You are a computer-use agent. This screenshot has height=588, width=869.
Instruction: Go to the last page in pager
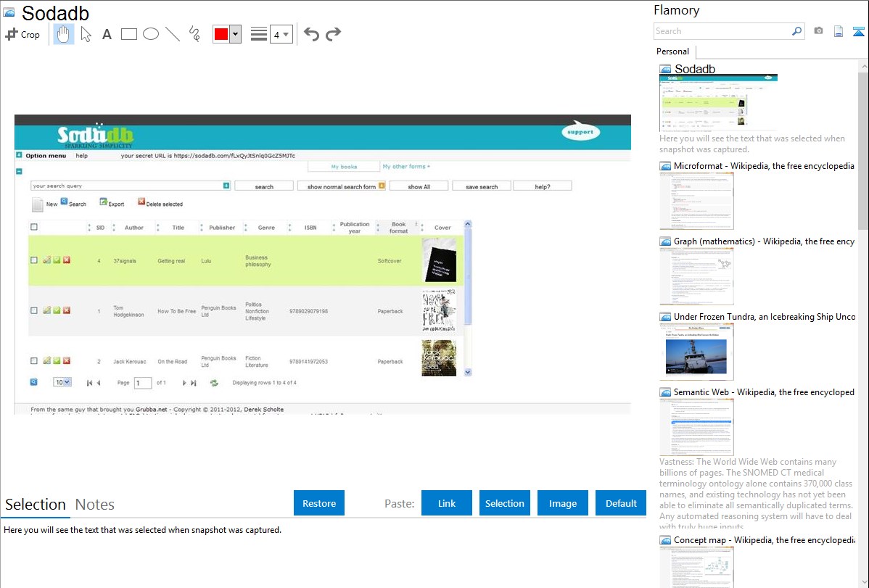pos(194,383)
